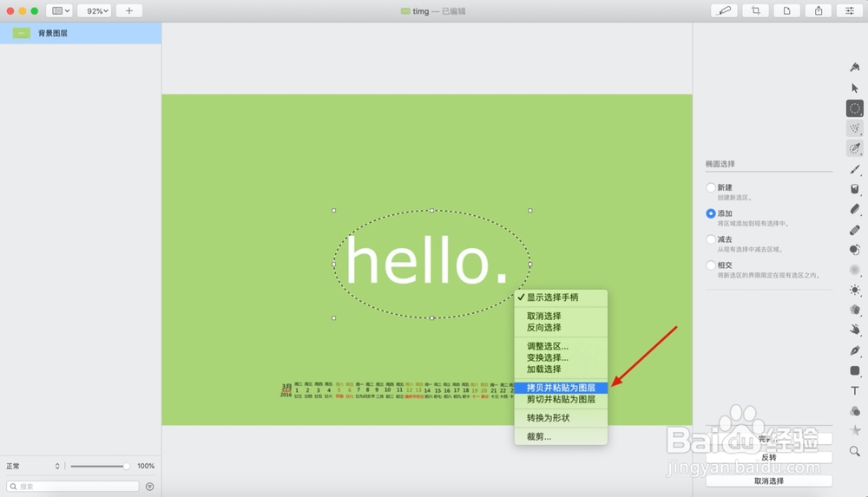
Task: Open the sidebar view dropdown
Action: (59, 10)
